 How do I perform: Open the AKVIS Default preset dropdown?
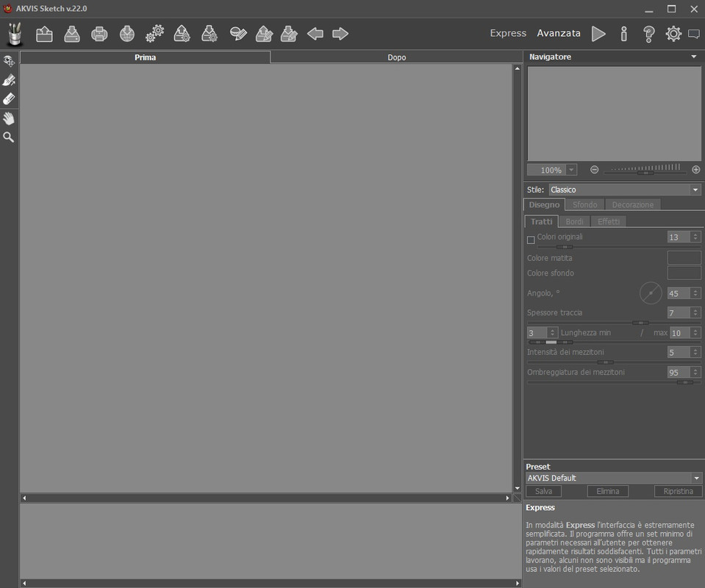coord(613,478)
